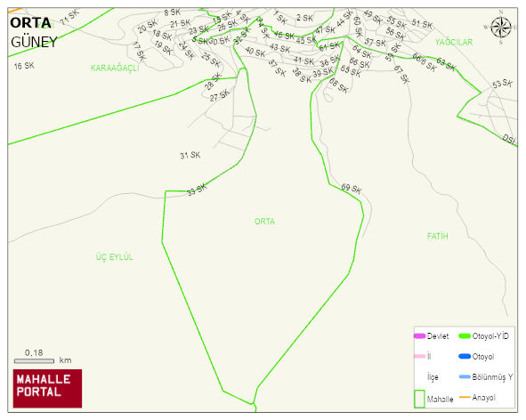The image size is (526, 420).
Task: Click the İlçe legend label
Action: click(433, 377)
